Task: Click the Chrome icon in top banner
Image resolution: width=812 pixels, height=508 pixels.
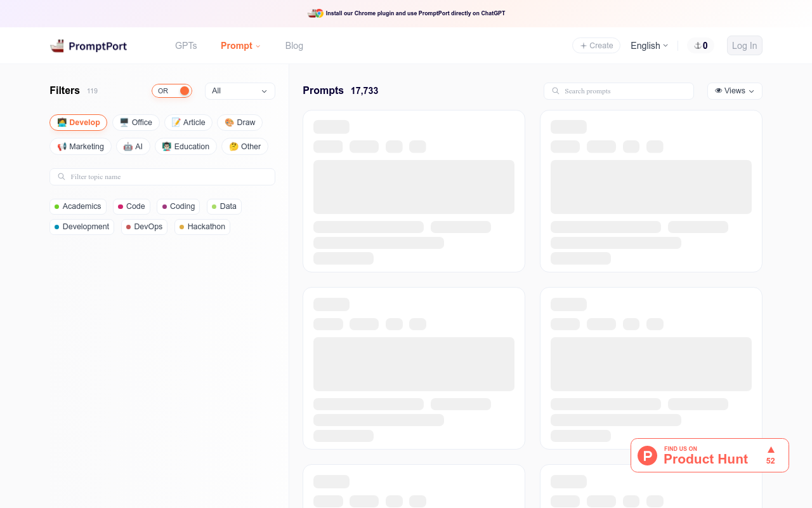Action: (x=319, y=13)
